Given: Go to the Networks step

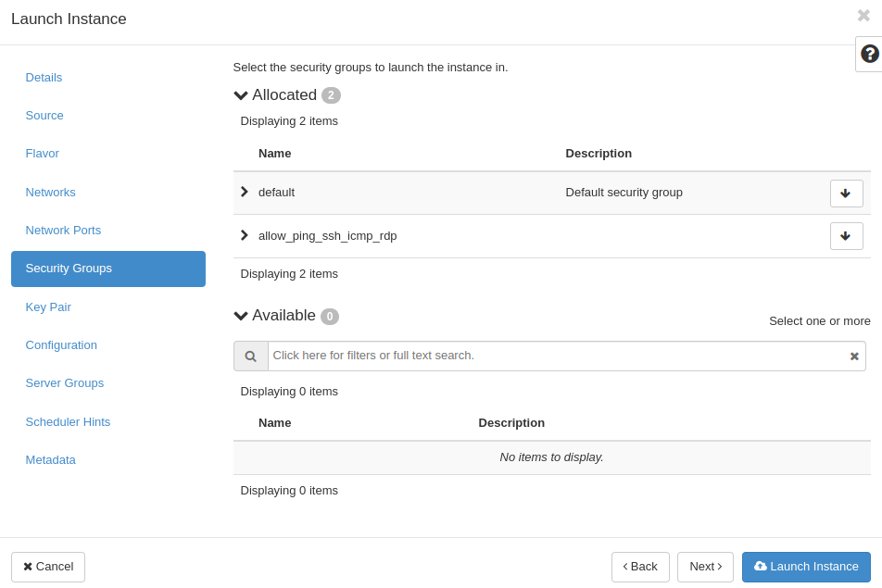Looking at the screenshot, I should click(51, 193).
